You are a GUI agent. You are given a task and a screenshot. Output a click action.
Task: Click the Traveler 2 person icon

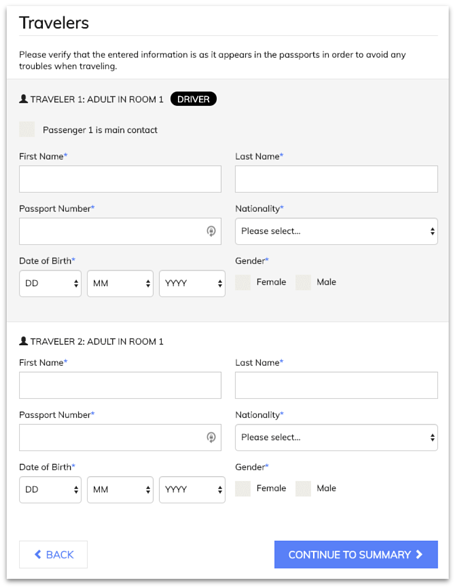coord(24,341)
